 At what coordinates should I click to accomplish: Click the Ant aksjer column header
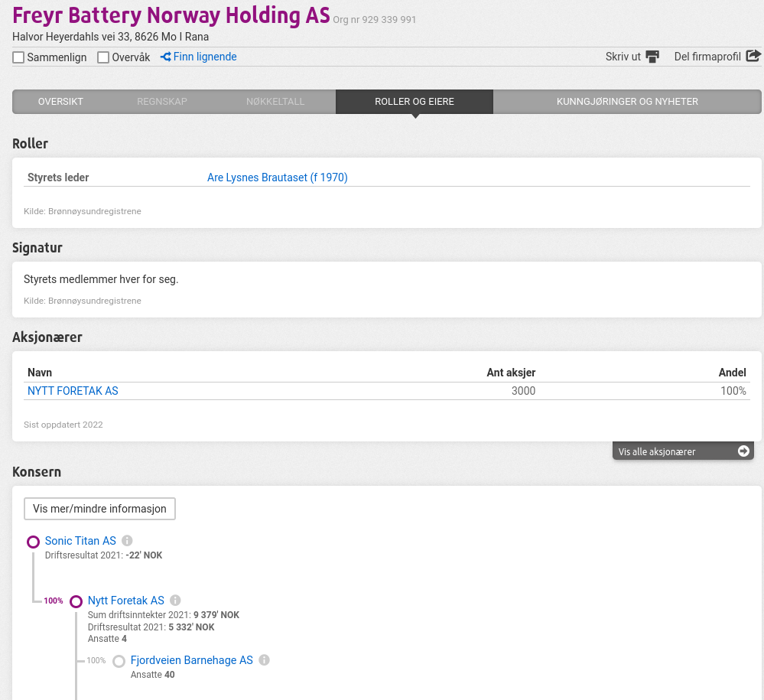tap(511, 373)
